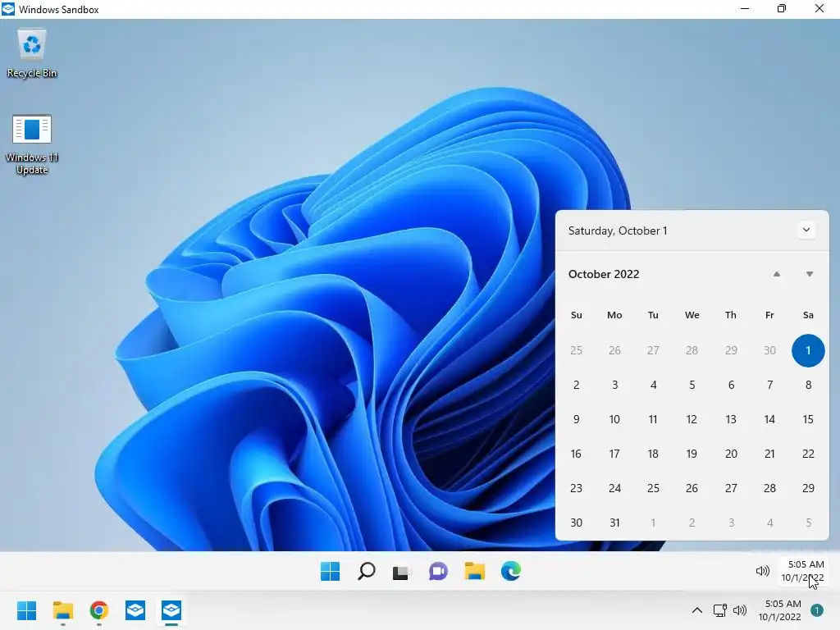The width and height of the screenshot is (840, 630).
Task: Click the host network tray icon
Action: (x=719, y=610)
